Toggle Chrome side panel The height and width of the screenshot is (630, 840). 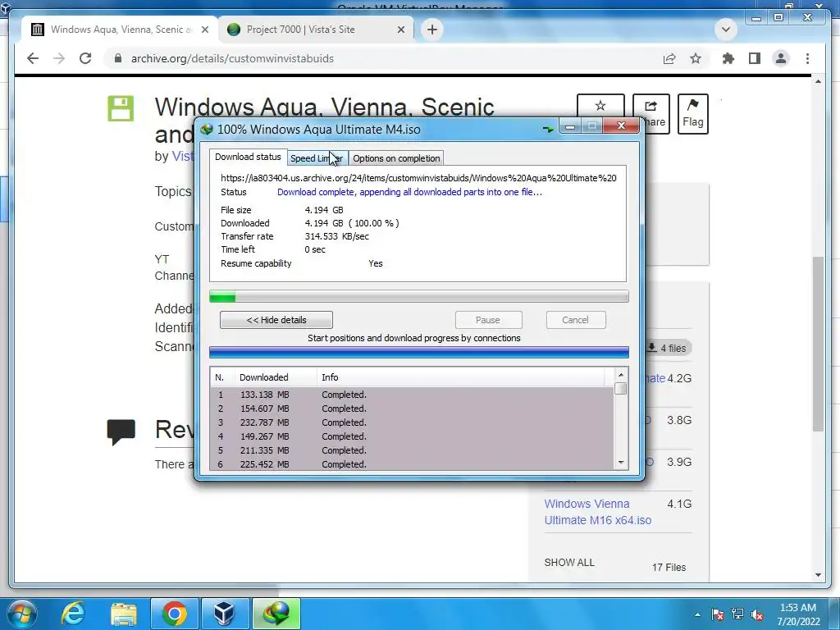click(755, 58)
